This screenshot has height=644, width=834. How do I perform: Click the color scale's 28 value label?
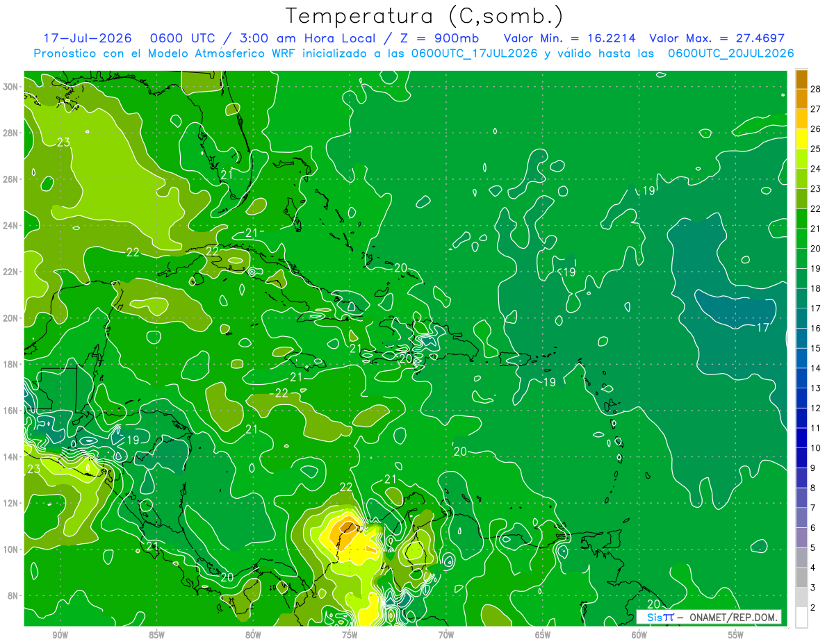816,88
